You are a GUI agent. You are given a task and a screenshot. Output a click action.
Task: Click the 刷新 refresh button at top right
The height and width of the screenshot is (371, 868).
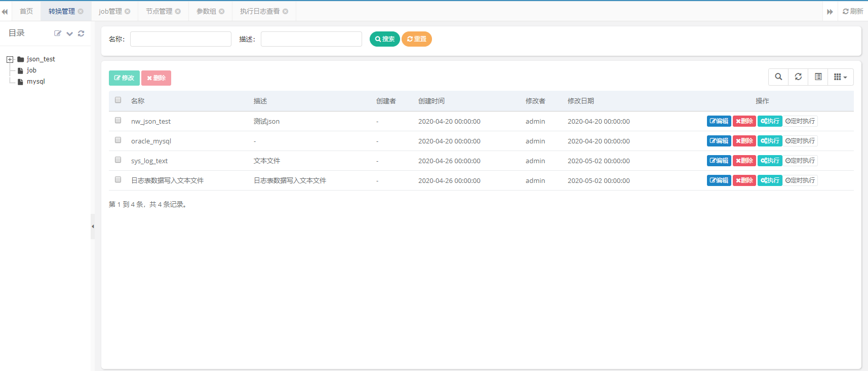point(853,11)
